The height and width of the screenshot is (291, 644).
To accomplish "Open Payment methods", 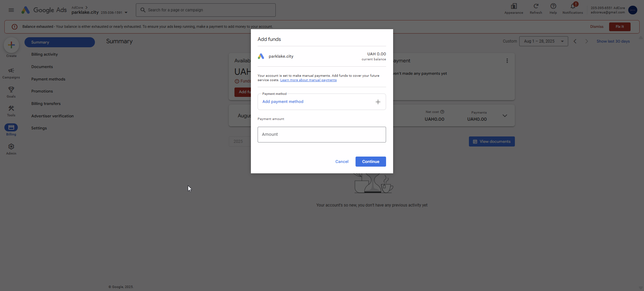I will (x=48, y=79).
